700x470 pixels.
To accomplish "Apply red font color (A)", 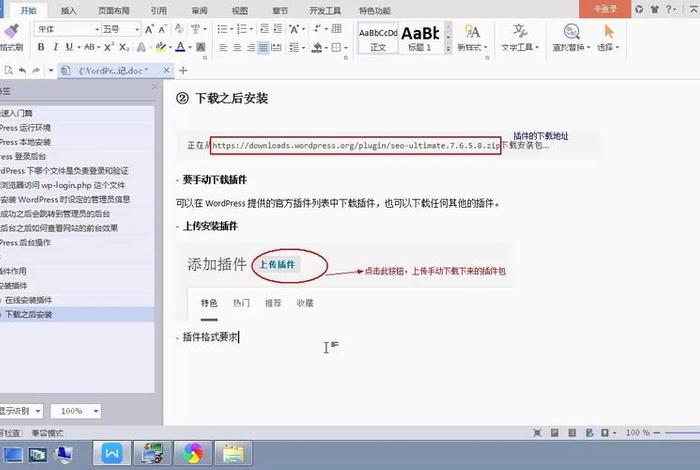I will (x=180, y=47).
